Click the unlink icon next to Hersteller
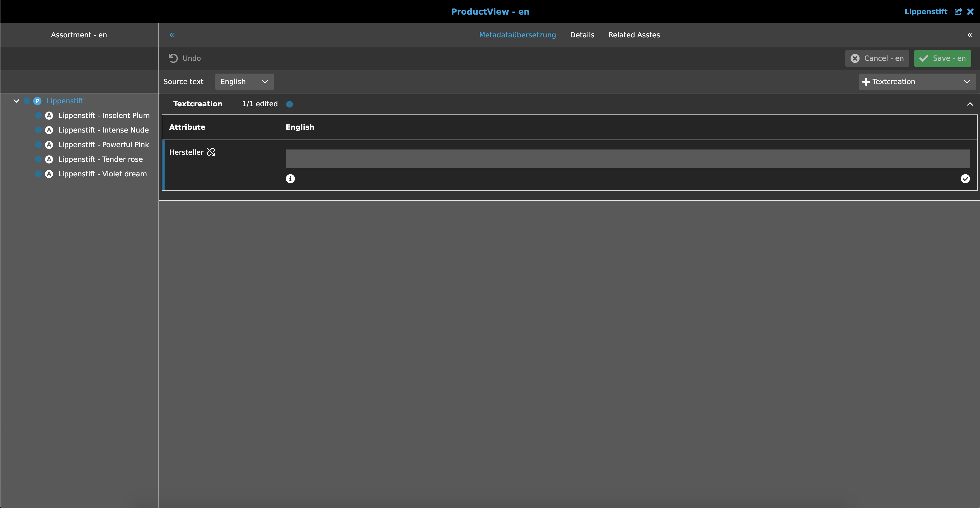This screenshot has height=508, width=980. [211, 152]
